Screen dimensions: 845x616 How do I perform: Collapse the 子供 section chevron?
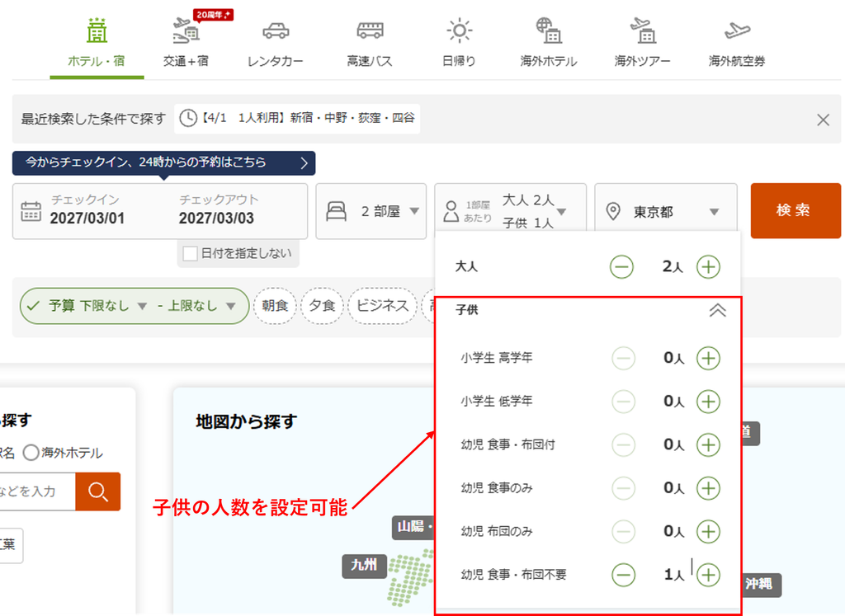click(x=717, y=310)
